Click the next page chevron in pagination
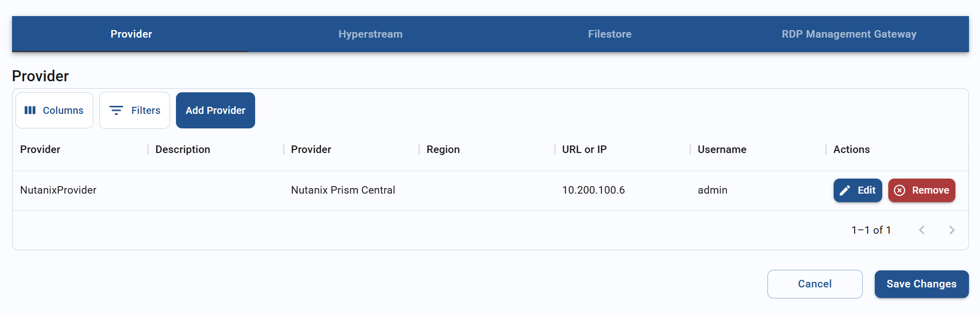Image resolution: width=980 pixels, height=316 pixels. [952, 230]
